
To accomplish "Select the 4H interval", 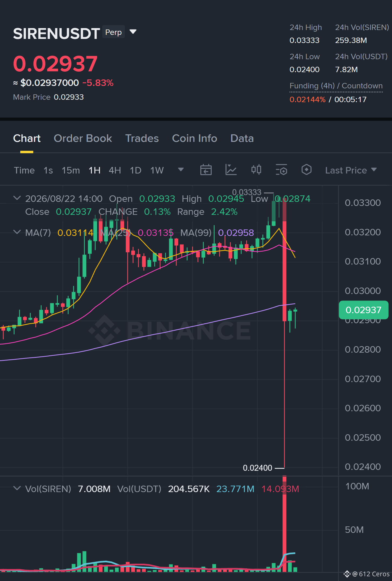I will 115,170.
